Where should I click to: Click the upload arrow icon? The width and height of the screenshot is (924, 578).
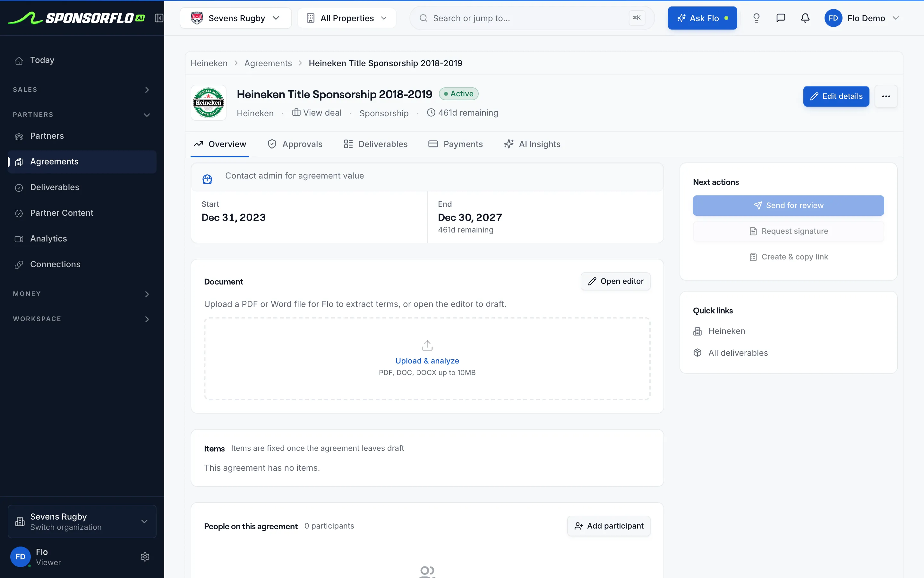pyautogui.click(x=427, y=346)
